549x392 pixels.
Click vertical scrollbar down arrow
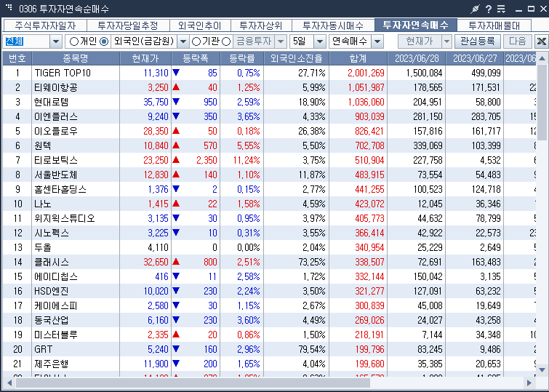[x=542, y=370]
